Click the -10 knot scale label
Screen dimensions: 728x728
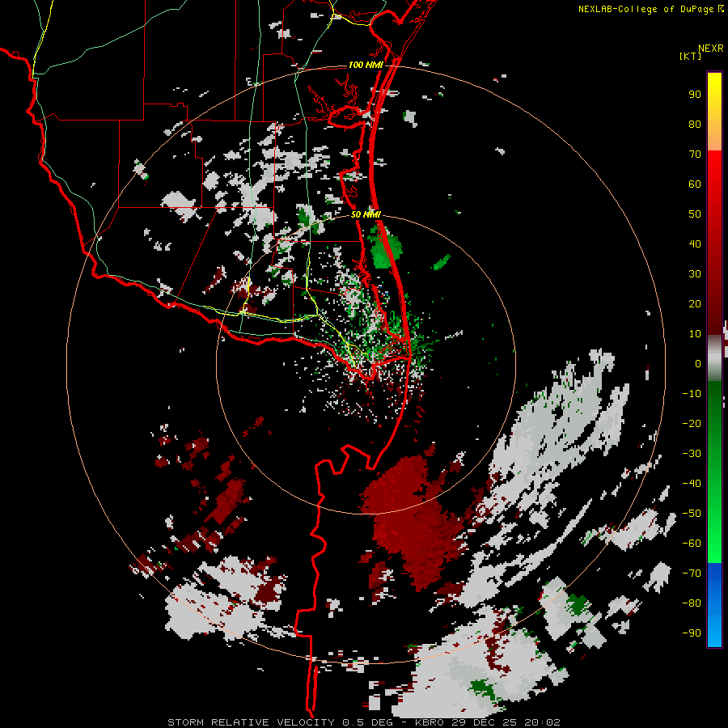(692, 394)
